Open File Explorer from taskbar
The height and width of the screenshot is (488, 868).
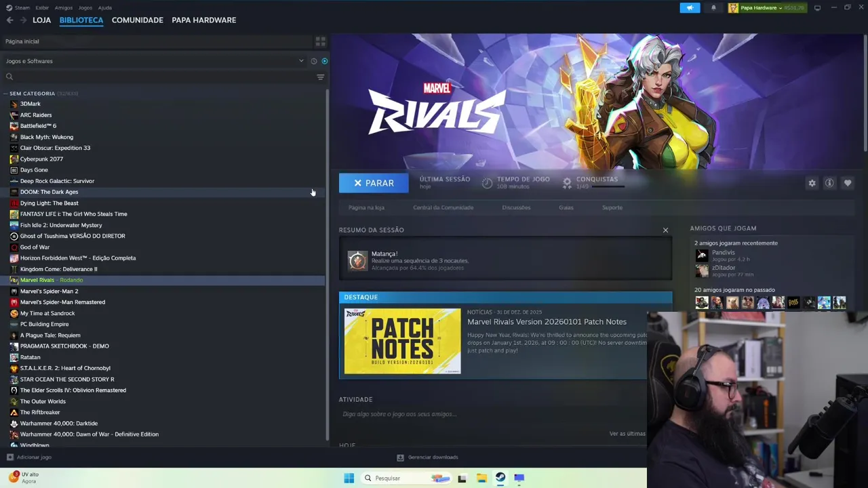pos(481,478)
